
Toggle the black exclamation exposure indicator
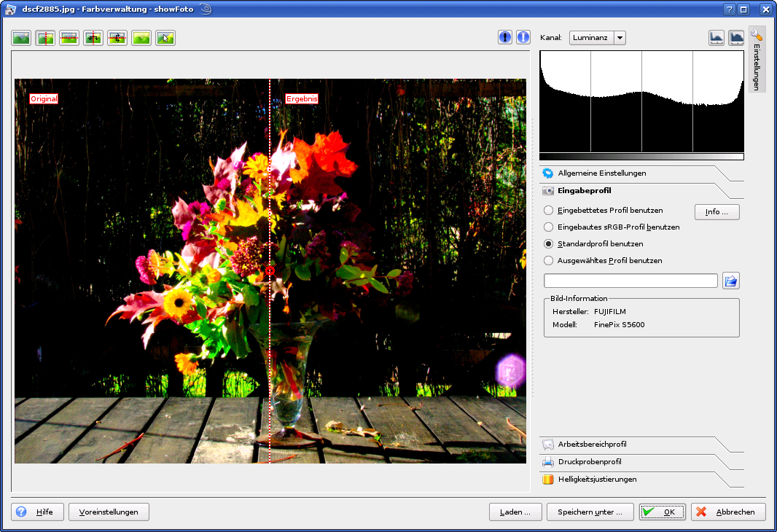click(x=505, y=38)
